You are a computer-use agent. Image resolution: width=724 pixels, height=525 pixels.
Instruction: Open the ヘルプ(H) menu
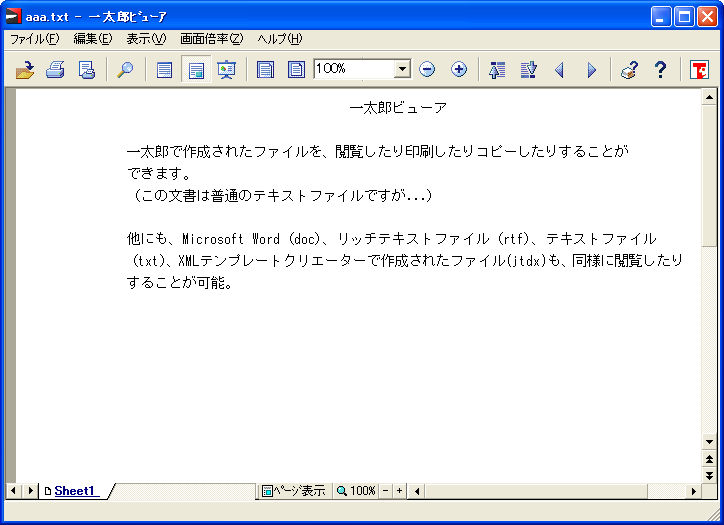coord(280,39)
